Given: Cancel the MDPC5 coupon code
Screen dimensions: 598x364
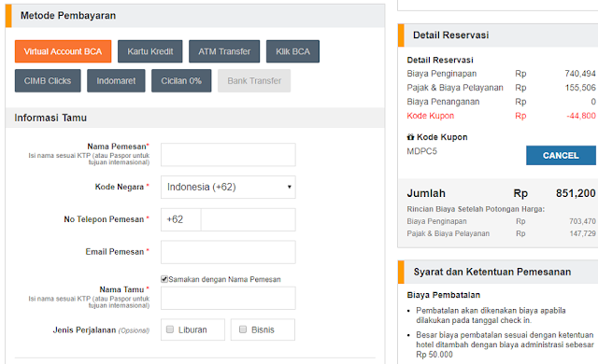Looking at the screenshot, I should click(x=561, y=155).
